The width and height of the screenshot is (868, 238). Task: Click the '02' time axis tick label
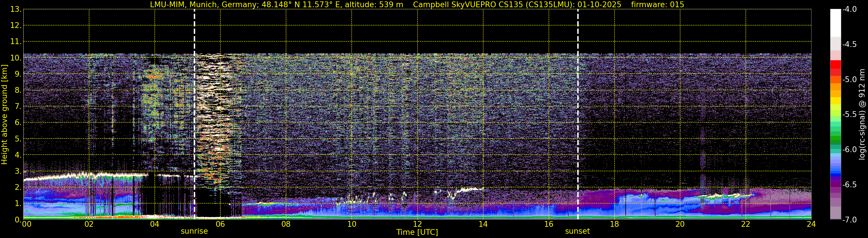(x=89, y=224)
